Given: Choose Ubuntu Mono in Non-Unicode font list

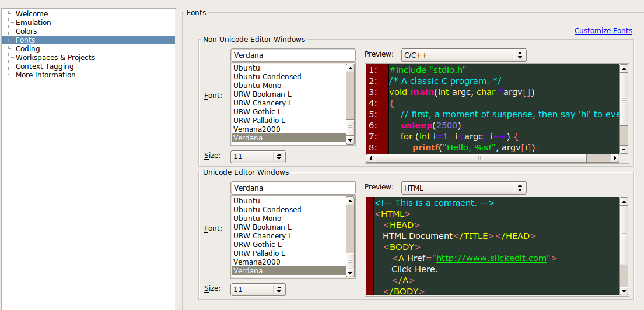Looking at the screenshot, I should pyautogui.click(x=289, y=85).
